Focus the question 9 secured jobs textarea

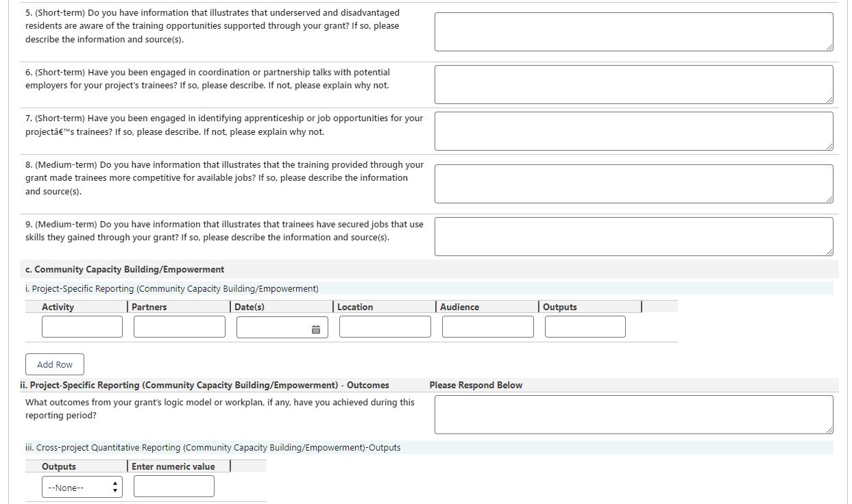634,237
